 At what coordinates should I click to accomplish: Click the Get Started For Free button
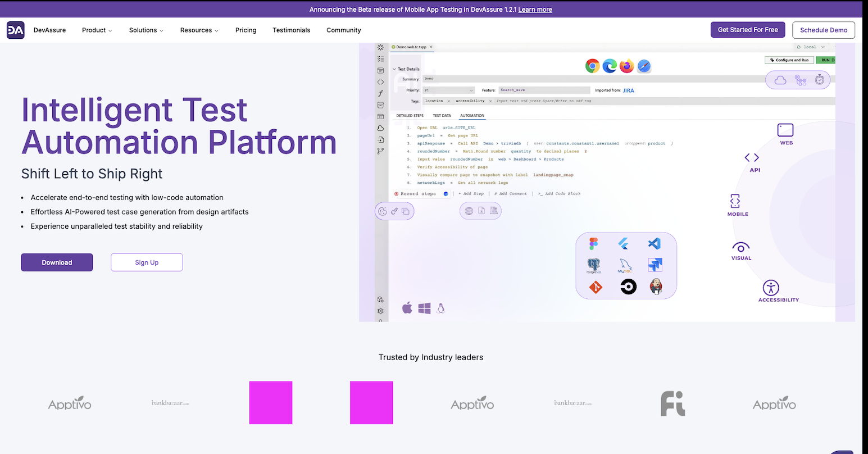tap(747, 30)
